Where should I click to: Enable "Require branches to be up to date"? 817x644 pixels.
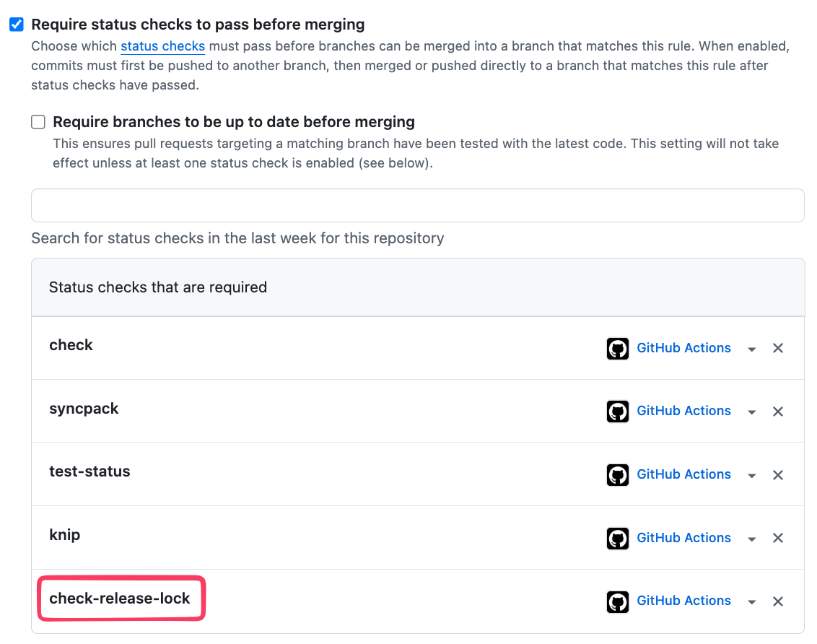(38, 121)
